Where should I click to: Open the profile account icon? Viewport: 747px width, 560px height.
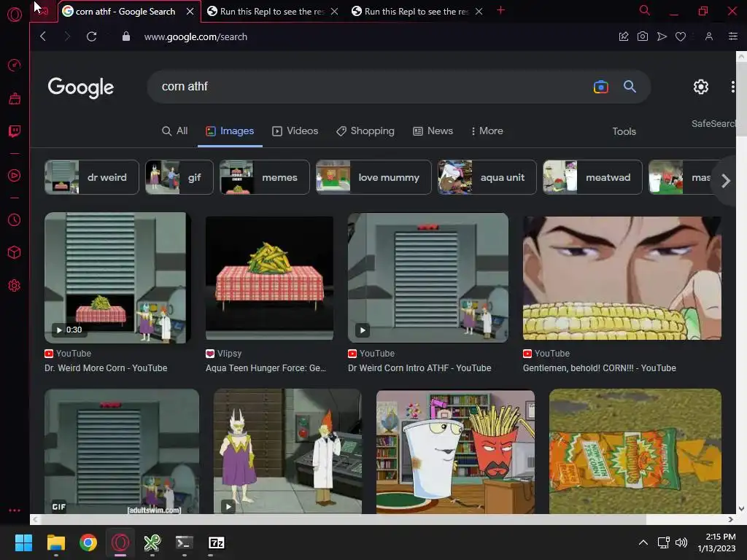coord(709,36)
